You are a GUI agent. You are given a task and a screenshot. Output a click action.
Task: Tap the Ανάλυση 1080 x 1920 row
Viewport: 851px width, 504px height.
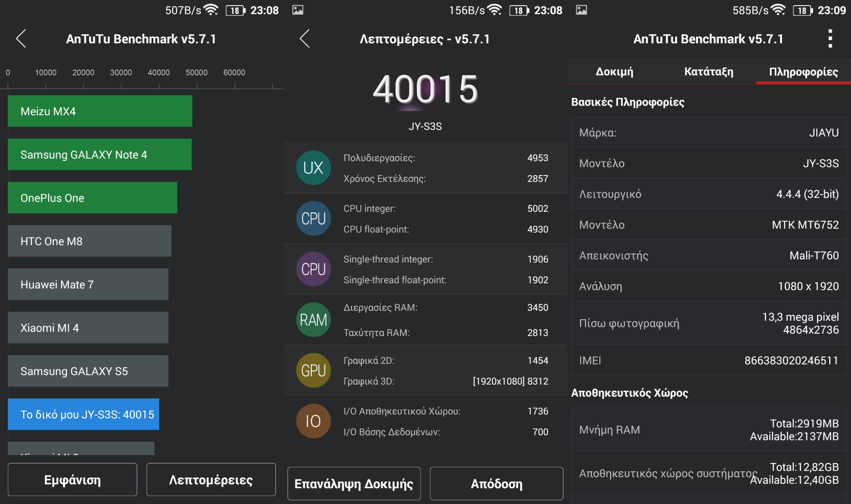coord(709,286)
